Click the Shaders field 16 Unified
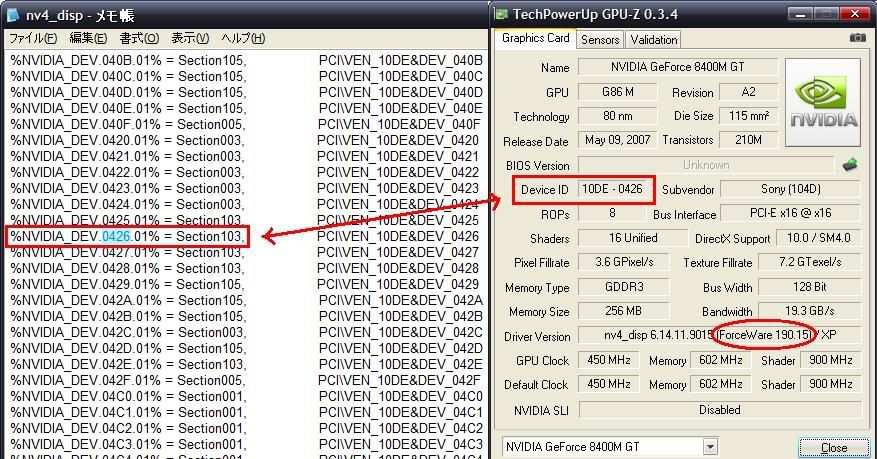Image resolution: width=877 pixels, height=459 pixels. tap(633, 238)
